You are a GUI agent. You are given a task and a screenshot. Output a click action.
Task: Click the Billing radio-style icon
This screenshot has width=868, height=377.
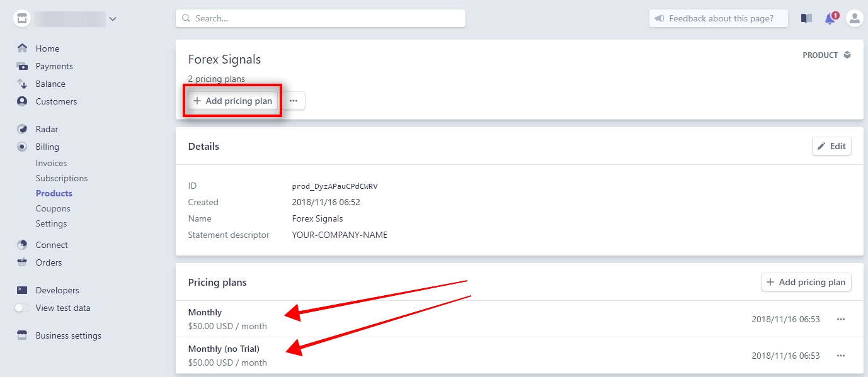point(22,147)
